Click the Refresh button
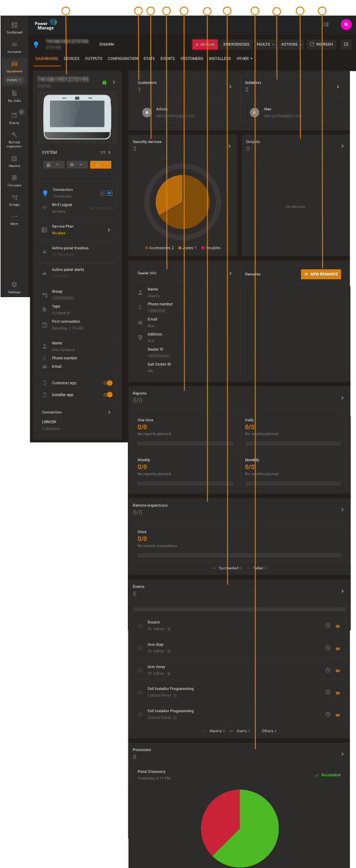Screen dimensions: 356x868 point(322,45)
